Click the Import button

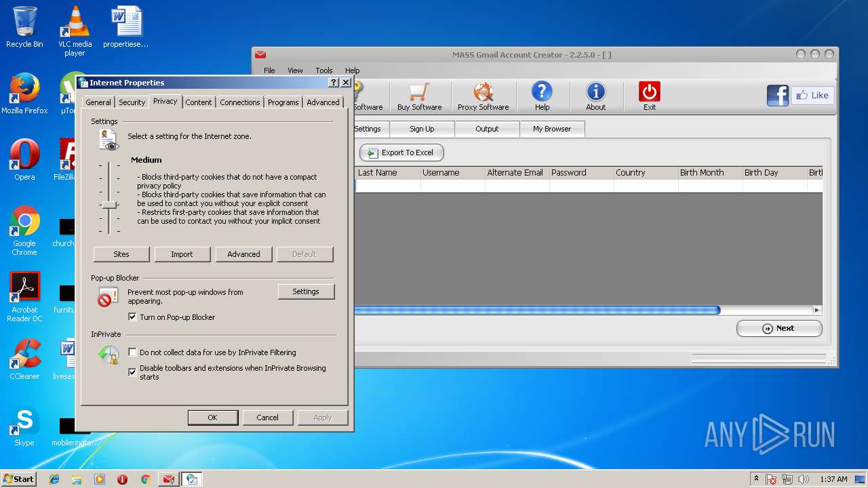point(182,254)
